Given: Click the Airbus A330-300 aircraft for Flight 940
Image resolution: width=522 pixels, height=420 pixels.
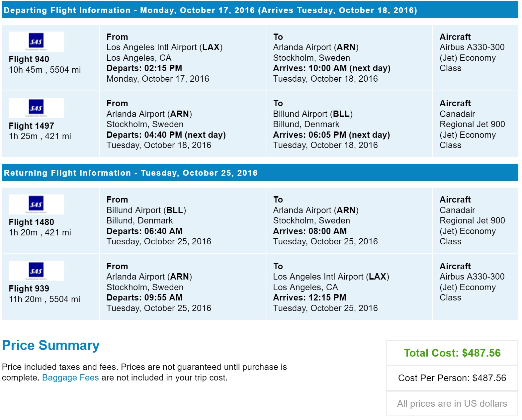Looking at the screenshot, I should (472, 47).
